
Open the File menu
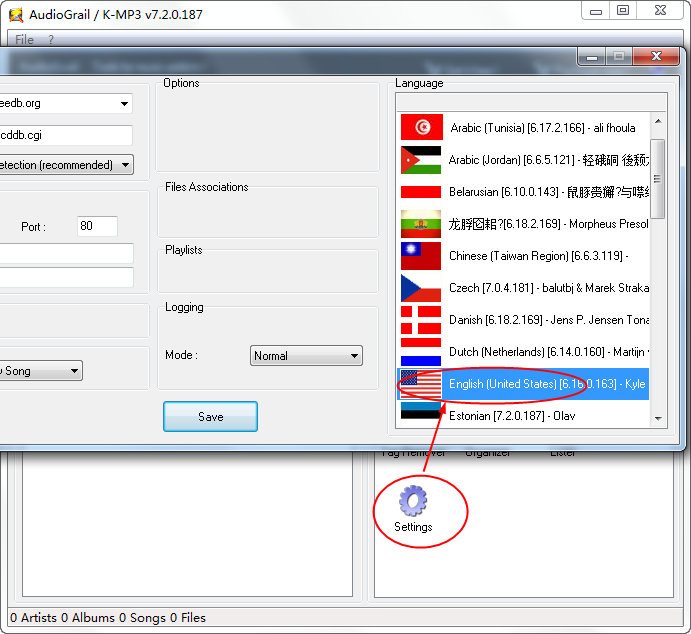point(24,40)
